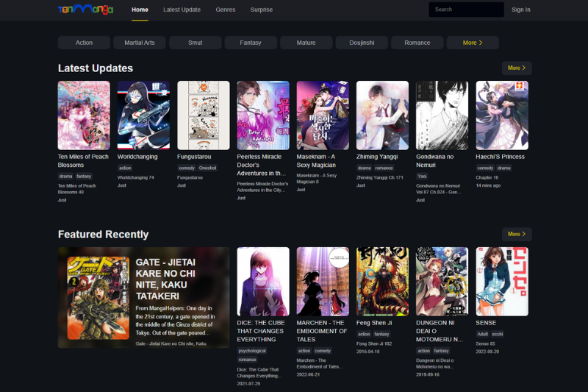Open More in Latest Updates section
588x392 pixels.
(517, 68)
